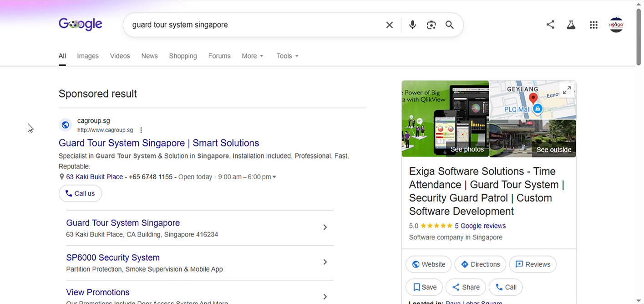Click the cagroup.sg globe favicon
644x304 pixels.
pyautogui.click(x=66, y=125)
